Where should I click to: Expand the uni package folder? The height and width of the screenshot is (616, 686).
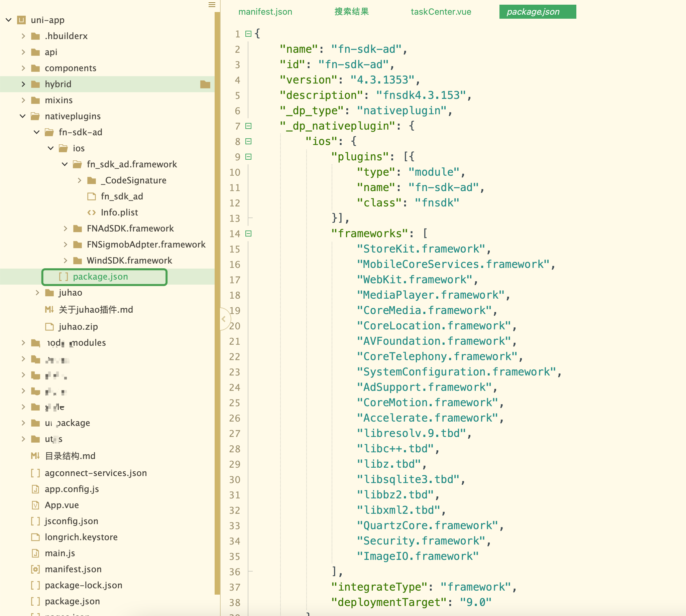click(23, 423)
